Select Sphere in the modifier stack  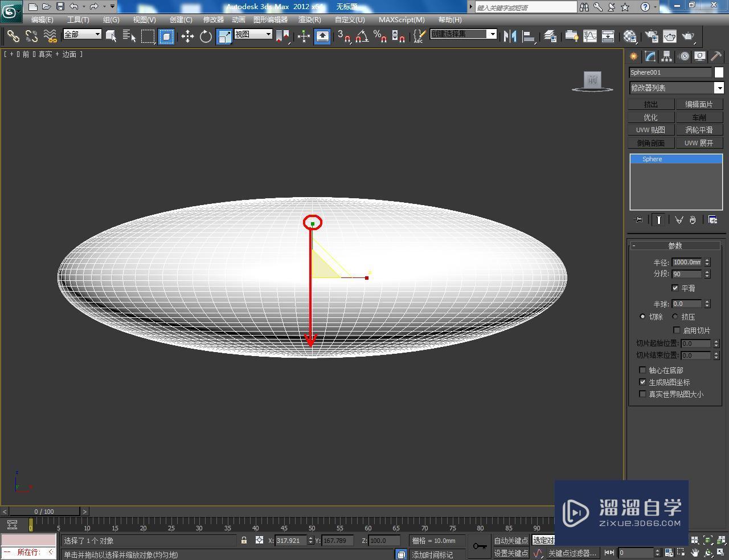[652, 159]
